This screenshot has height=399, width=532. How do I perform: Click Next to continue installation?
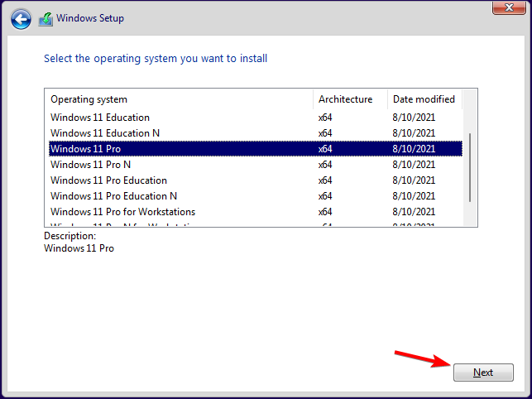[483, 373]
